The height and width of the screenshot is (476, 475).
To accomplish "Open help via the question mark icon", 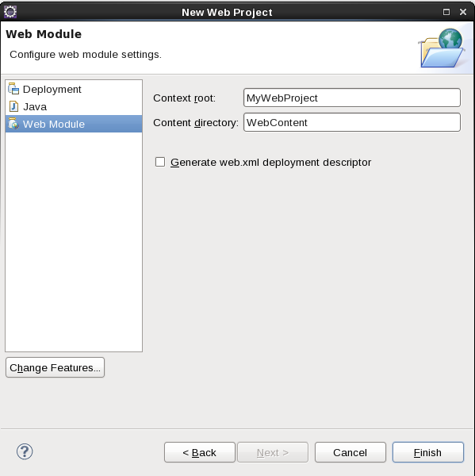I will click(25, 451).
